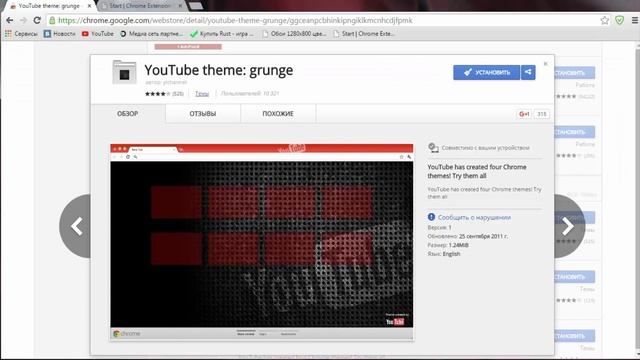Viewport: 640px width, 360px height.
Task: Click the theme preview screenshot
Action: (x=262, y=242)
